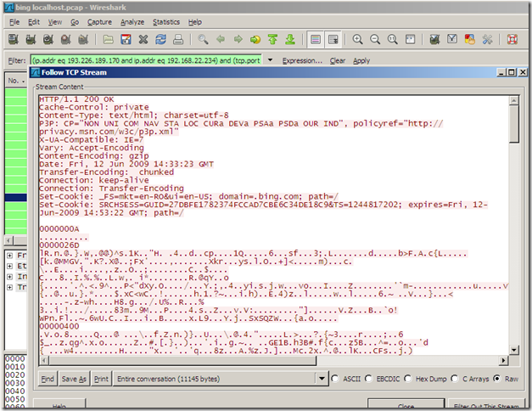Screen dimensions: 532x411
Task: Open the Help menu
Action: (x=195, y=22)
